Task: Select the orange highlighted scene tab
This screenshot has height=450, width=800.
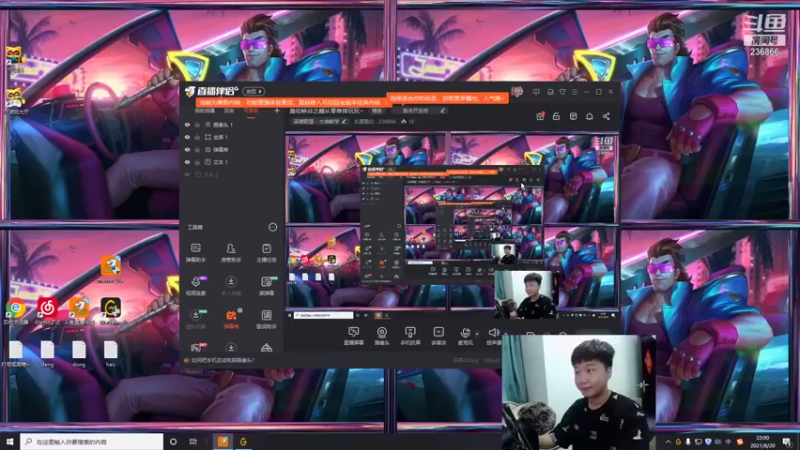Action: pos(251,111)
